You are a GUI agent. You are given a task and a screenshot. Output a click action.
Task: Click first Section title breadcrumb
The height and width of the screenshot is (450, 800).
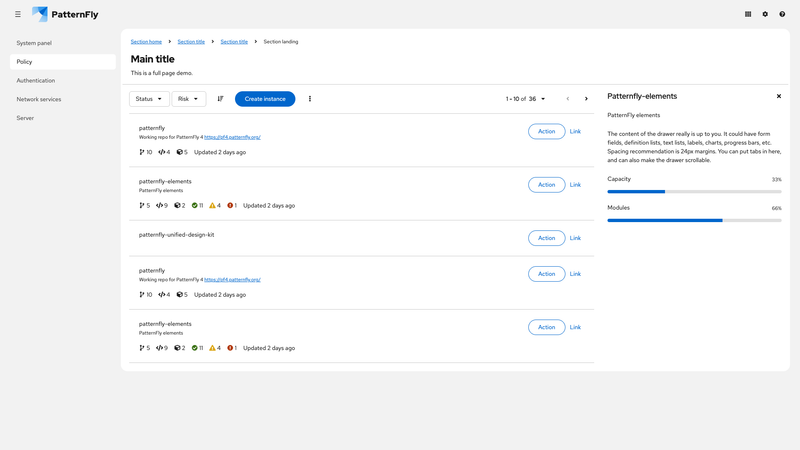pyautogui.click(x=191, y=42)
